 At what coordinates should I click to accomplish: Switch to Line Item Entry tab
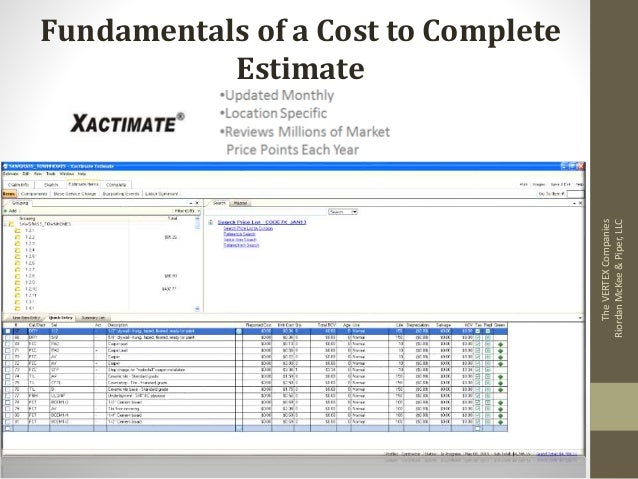click(26, 318)
